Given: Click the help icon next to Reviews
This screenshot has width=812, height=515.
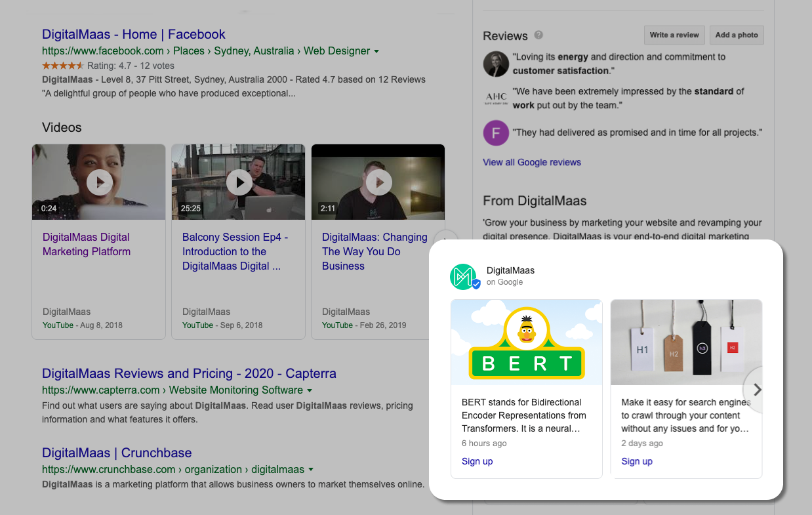Looking at the screenshot, I should coord(538,35).
